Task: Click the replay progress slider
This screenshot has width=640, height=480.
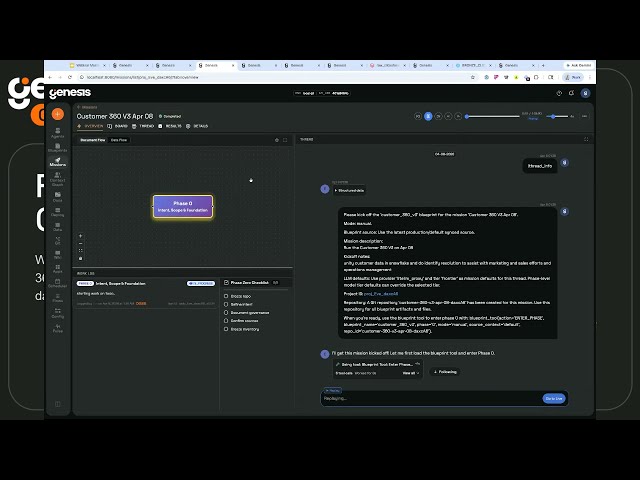Action: (x=493, y=117)
